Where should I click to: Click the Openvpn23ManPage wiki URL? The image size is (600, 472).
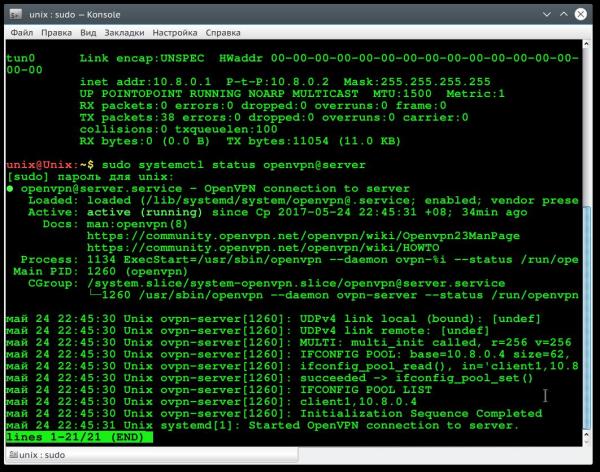click(303, 236)
